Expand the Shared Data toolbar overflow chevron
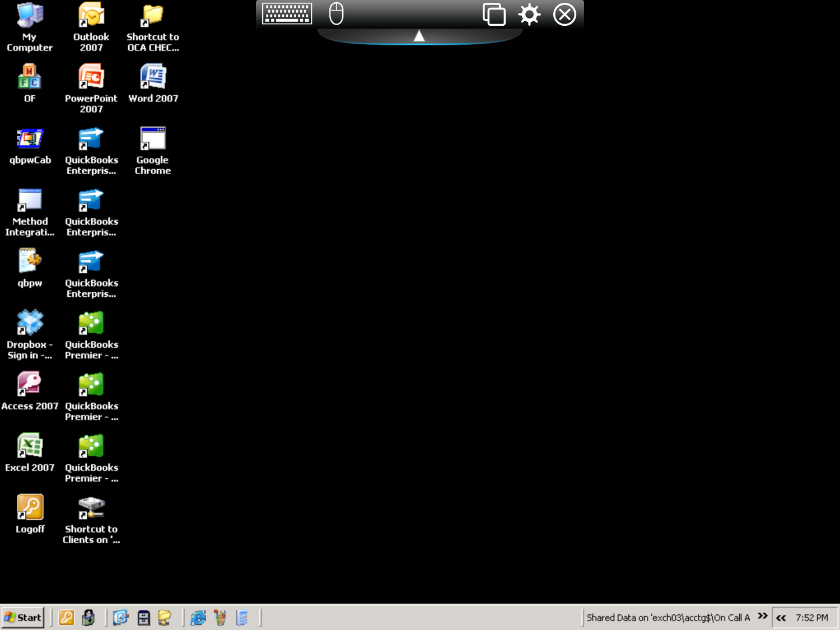This screenshot has width=840, height=630. pos(762,616)
